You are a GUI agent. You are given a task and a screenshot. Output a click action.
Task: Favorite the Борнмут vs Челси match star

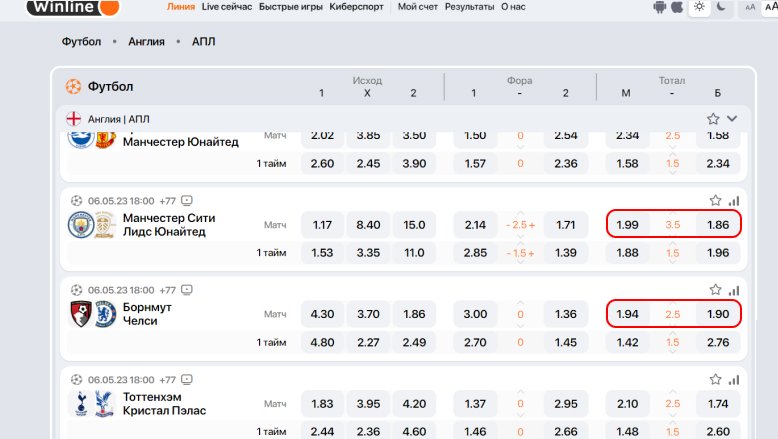click(714, 289)
